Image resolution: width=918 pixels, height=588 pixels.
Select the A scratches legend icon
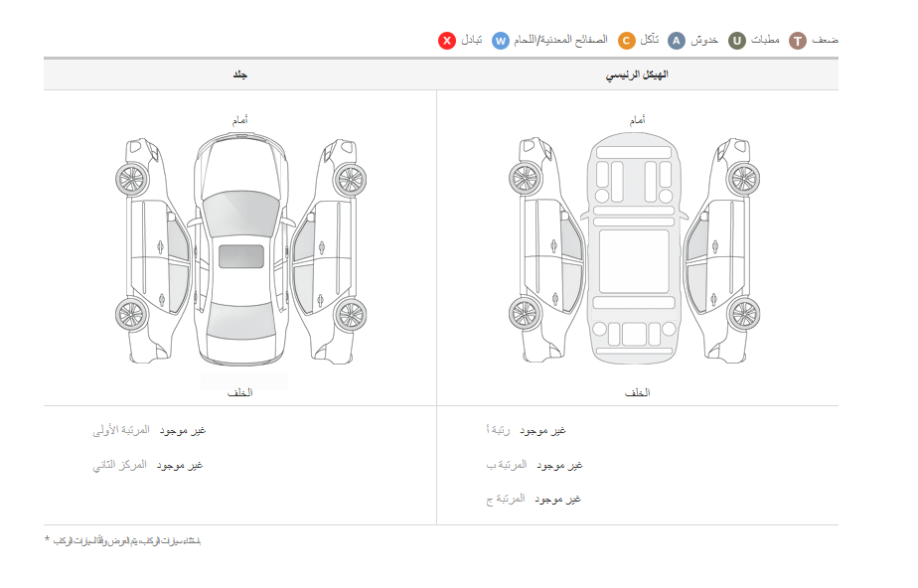pyautogui.click(x=677, y=41)
